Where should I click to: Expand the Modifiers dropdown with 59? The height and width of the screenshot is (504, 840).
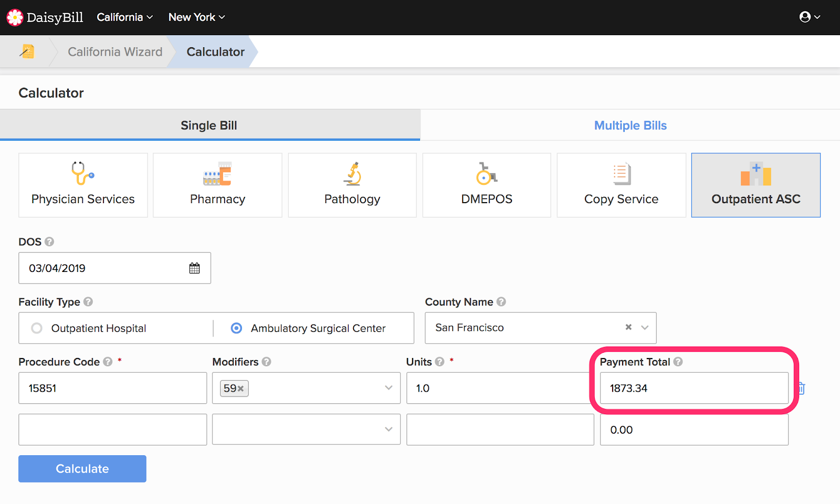pyautogui.click(x=388, y=388)
